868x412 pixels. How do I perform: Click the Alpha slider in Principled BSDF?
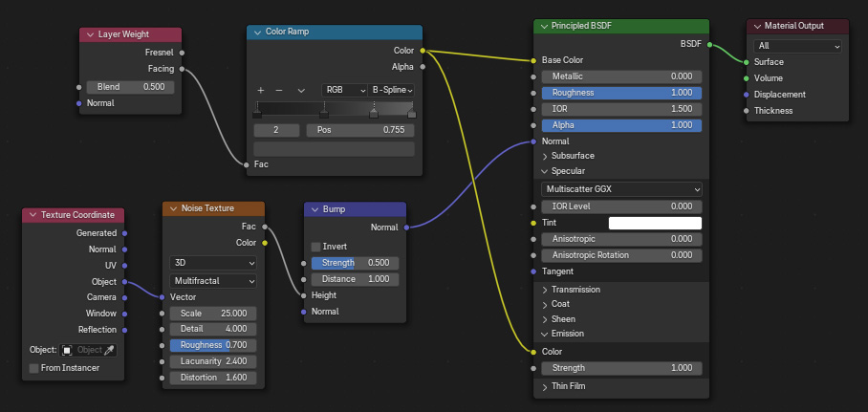point(621,125)
